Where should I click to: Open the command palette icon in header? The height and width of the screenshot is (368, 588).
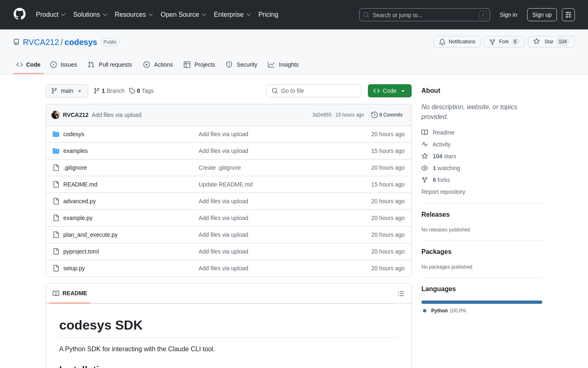click(x=568, y=15)
